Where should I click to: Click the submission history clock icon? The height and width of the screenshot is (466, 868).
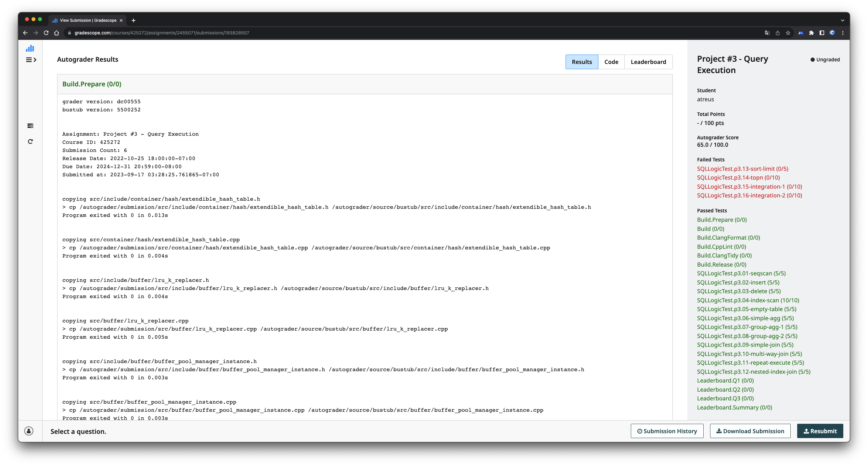coord(639,431)
